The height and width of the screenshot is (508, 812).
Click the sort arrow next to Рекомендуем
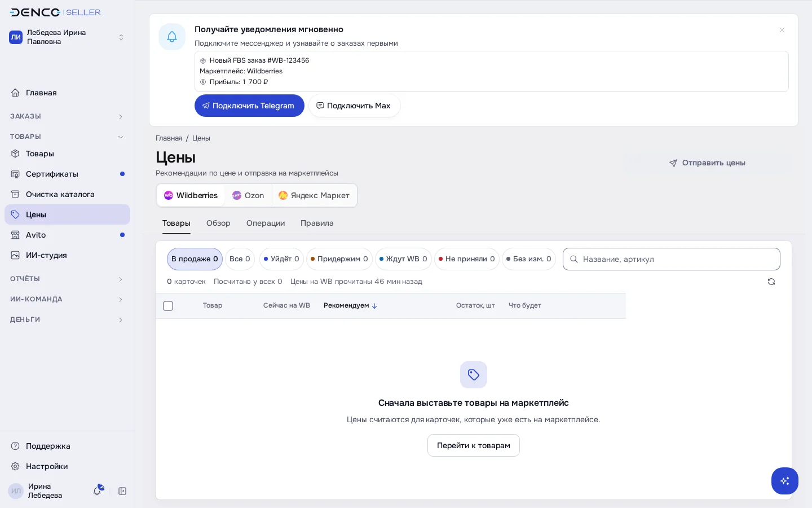pos(374,306)
